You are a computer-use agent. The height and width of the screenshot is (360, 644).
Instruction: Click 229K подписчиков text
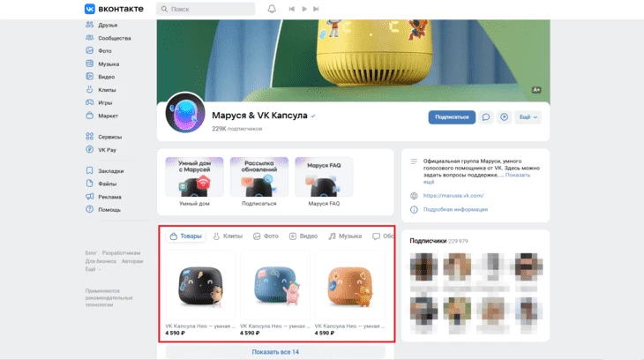(237, 129)
